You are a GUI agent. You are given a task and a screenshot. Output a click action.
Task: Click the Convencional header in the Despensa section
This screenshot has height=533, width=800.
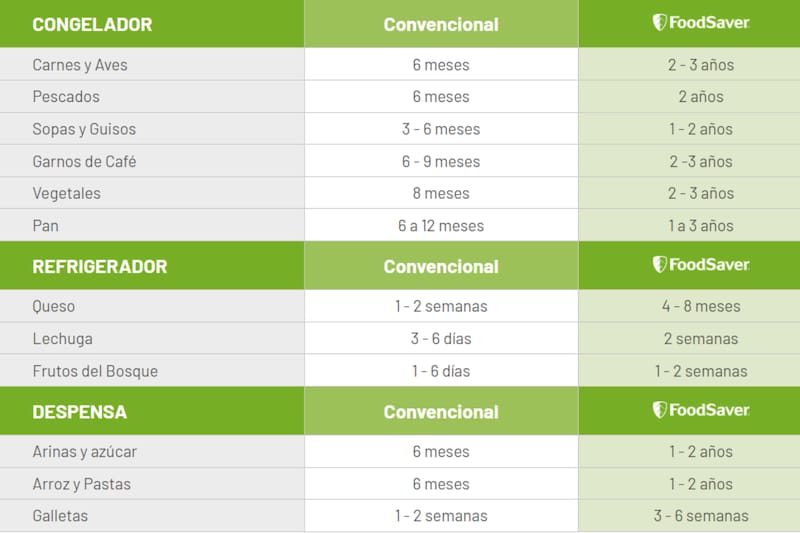coord(441,412)
